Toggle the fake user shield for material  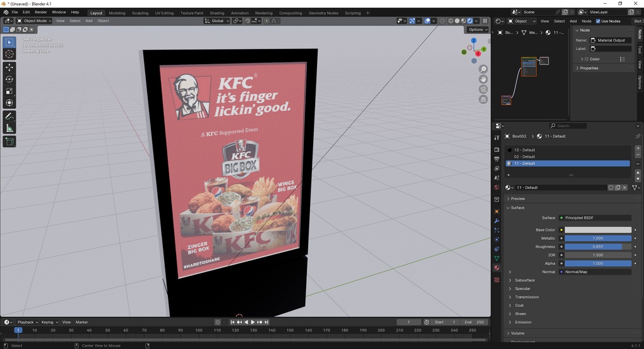coord(611,187)
